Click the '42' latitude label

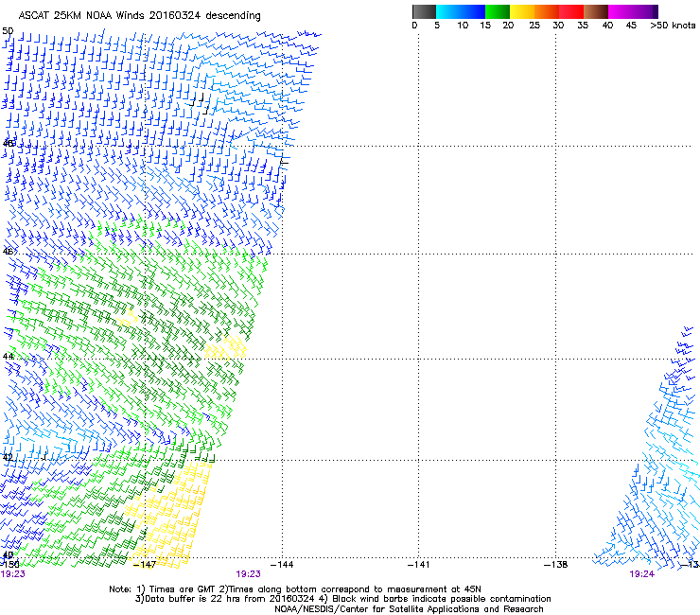tap(8, 457)
